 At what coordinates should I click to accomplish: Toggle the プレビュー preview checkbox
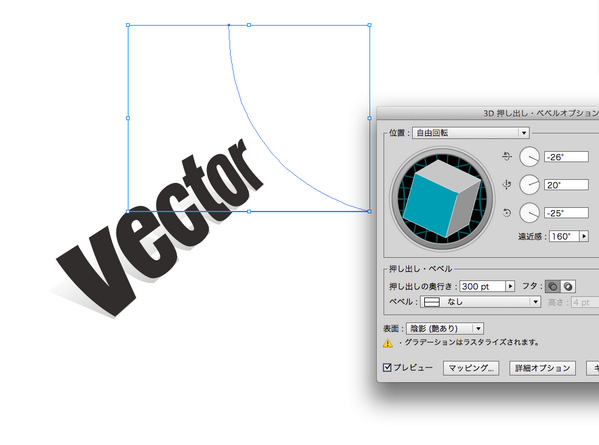387,367
